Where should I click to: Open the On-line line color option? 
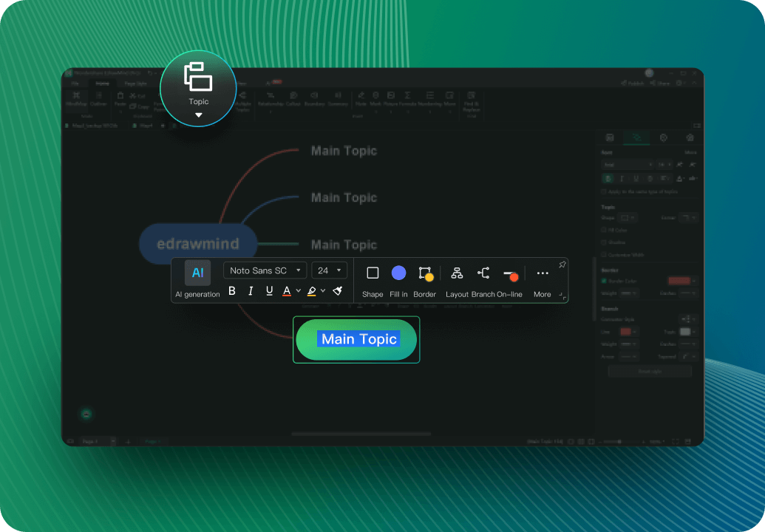coord(510,282)
